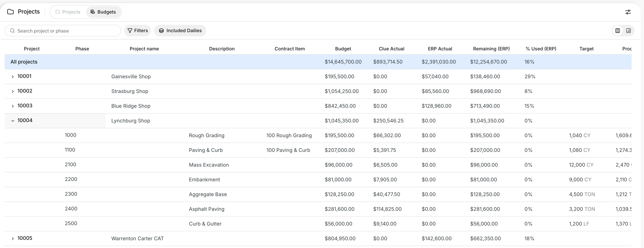Expand project 10003 Blue Ridge Shop
This screenshot has height=248, width=644.
click(12, 106)
